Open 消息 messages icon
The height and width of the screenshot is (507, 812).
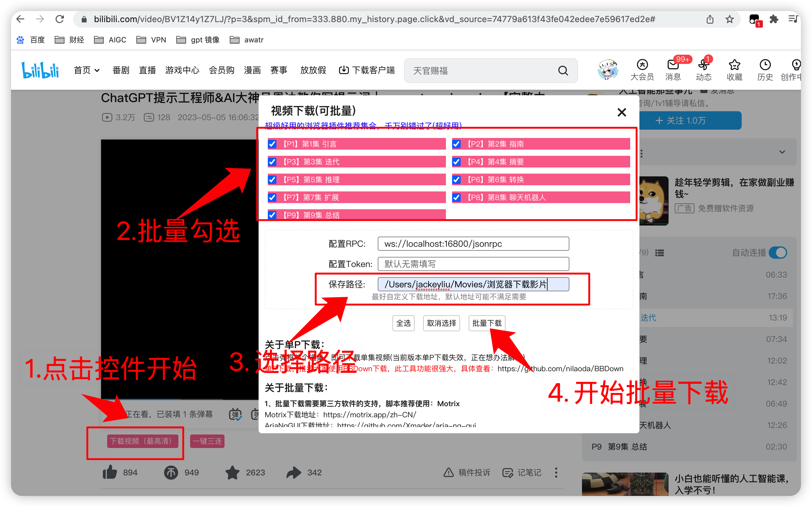point(673,70)
